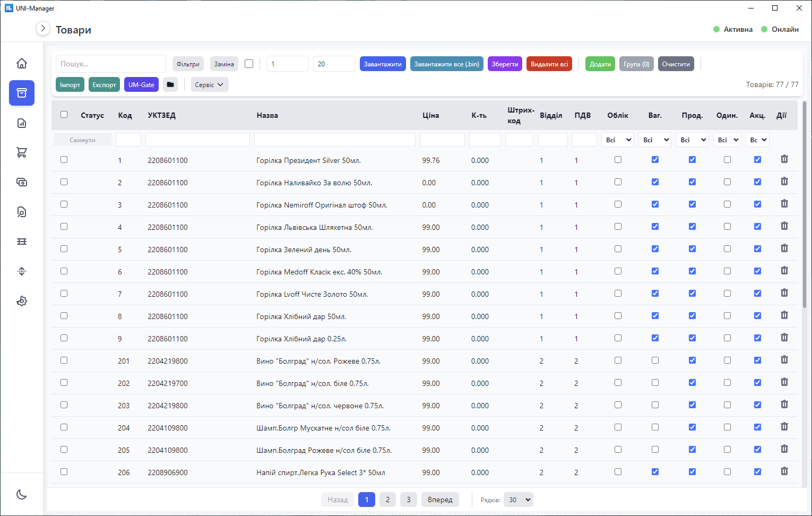Check the row checkbox for code 5
812x516 pixels.
click(64, 248)
